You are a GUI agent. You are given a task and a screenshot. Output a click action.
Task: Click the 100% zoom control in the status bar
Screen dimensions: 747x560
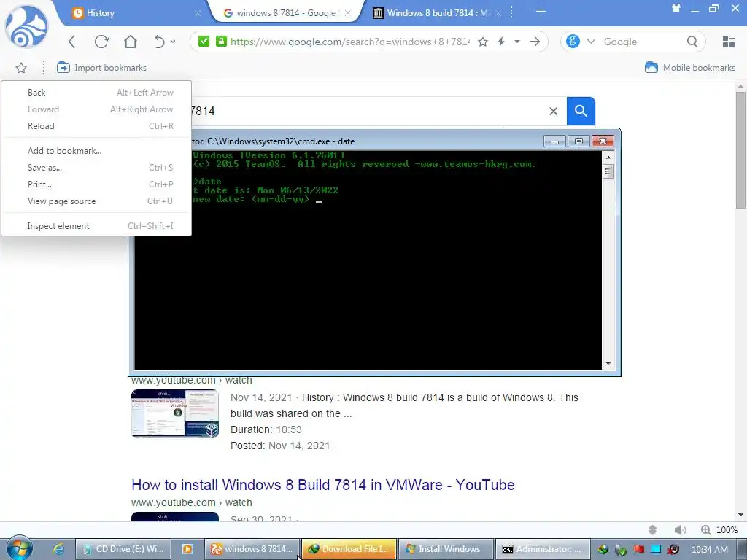719,529
